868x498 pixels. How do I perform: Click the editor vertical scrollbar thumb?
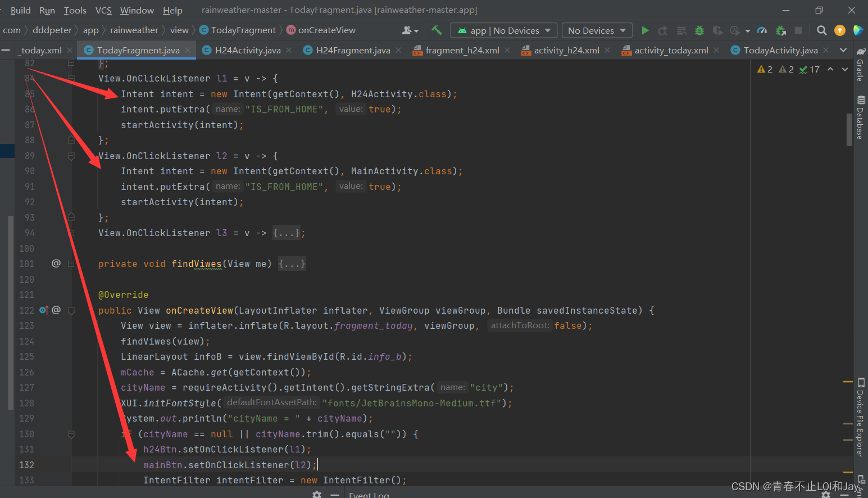coord(849,129)
